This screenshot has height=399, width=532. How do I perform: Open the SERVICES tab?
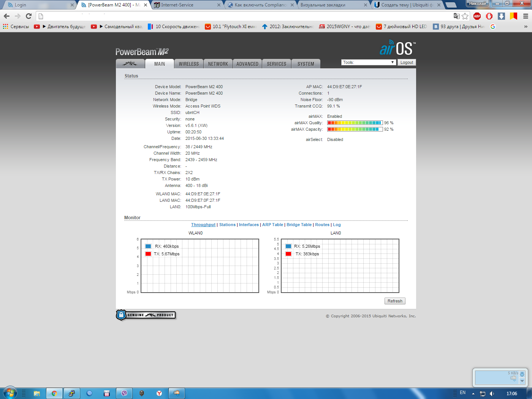(x=277, y=64)
